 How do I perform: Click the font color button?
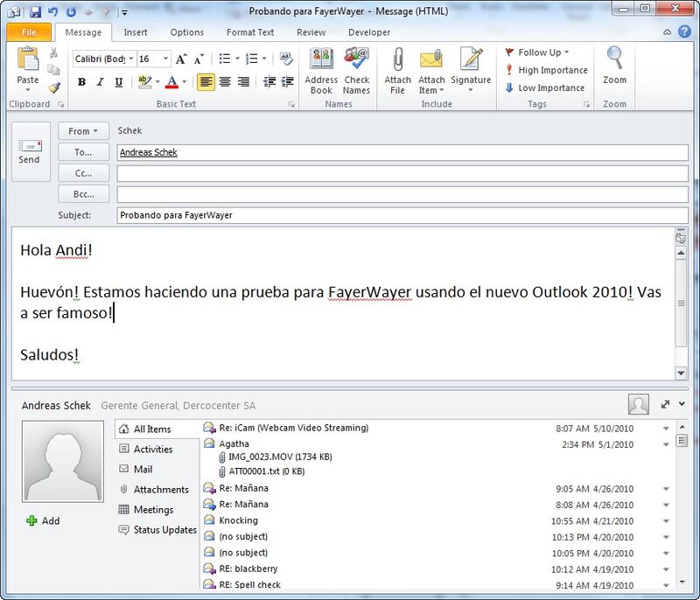(171, 82)
